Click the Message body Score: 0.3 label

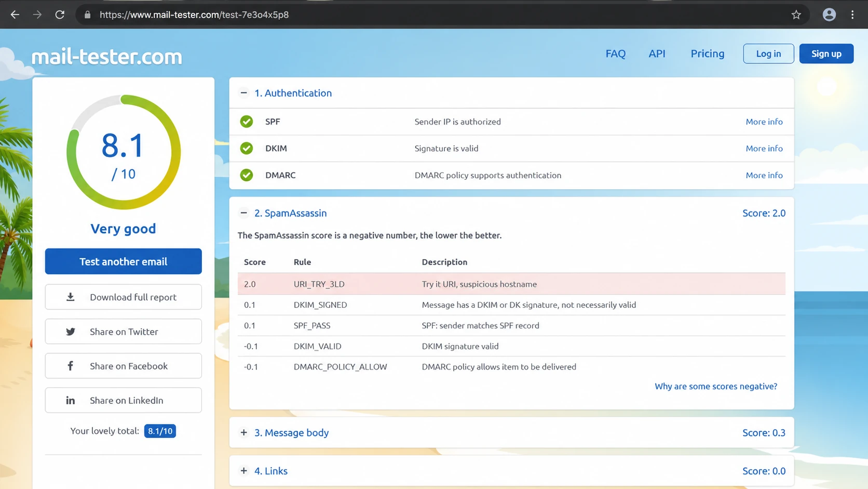click(764, 432)
